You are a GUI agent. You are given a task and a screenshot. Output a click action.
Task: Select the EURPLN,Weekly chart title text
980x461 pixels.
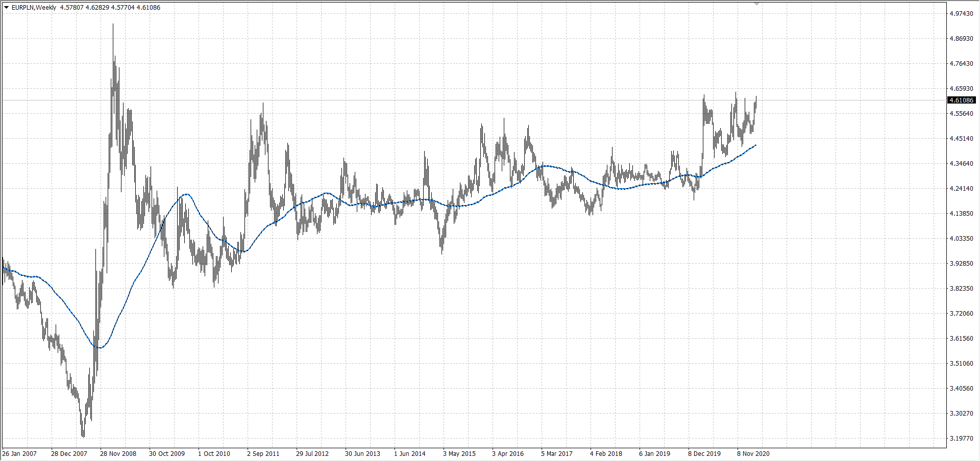(34, 8)
